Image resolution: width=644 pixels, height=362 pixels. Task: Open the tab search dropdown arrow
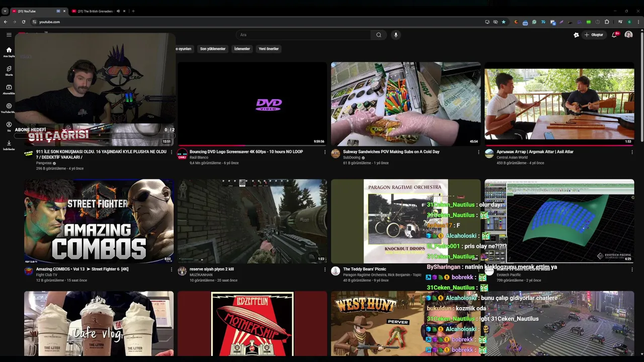(5, 11)
